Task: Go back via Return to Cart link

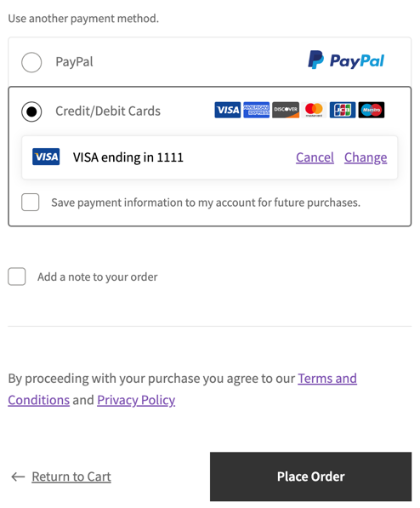Action: 71,477
